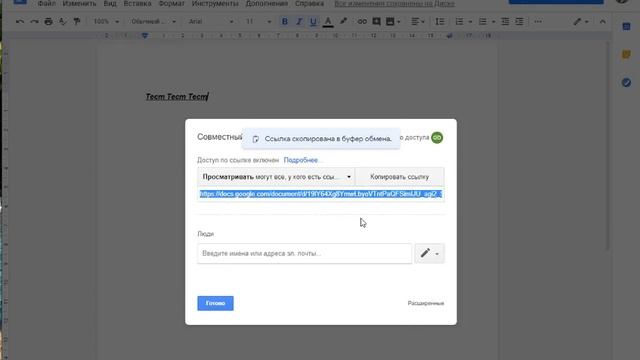
Task: Open the paragraph style dropdown
Action: click(x=153, y=22)
